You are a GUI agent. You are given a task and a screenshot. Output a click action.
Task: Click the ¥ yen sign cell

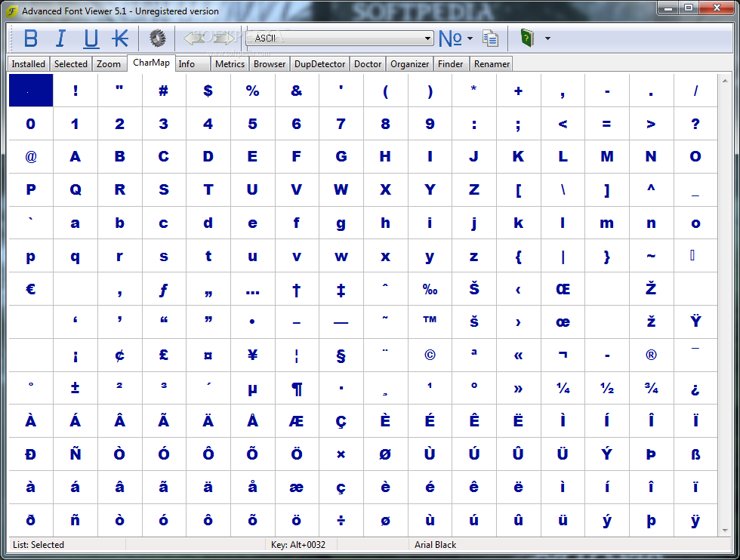[x=252, y=355]
